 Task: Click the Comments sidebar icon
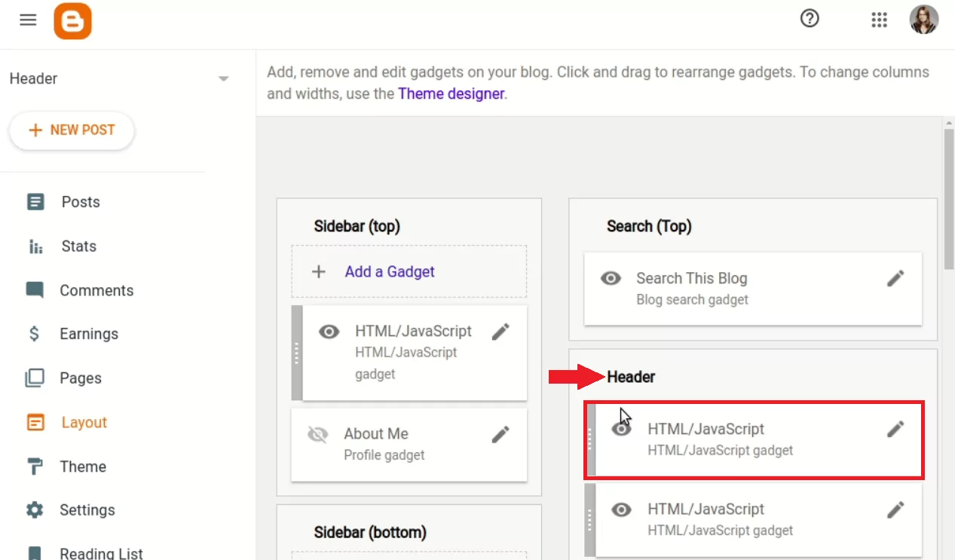pos(35,289)
